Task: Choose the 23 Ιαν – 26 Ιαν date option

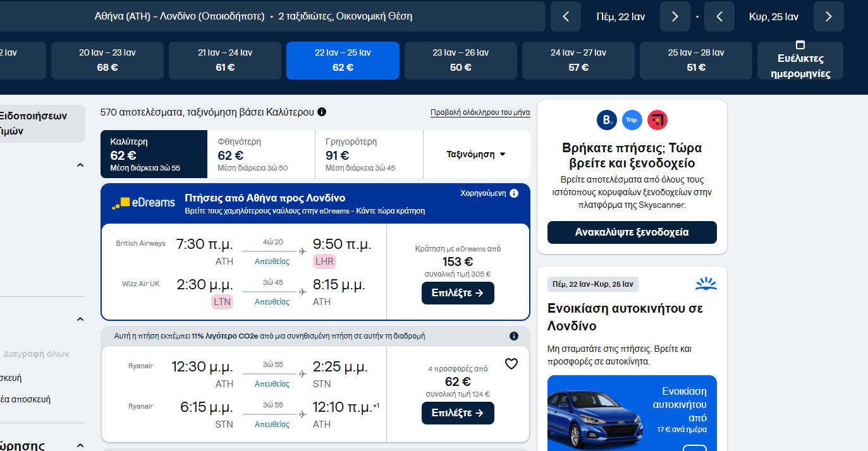Action: [x=460, y=61]
